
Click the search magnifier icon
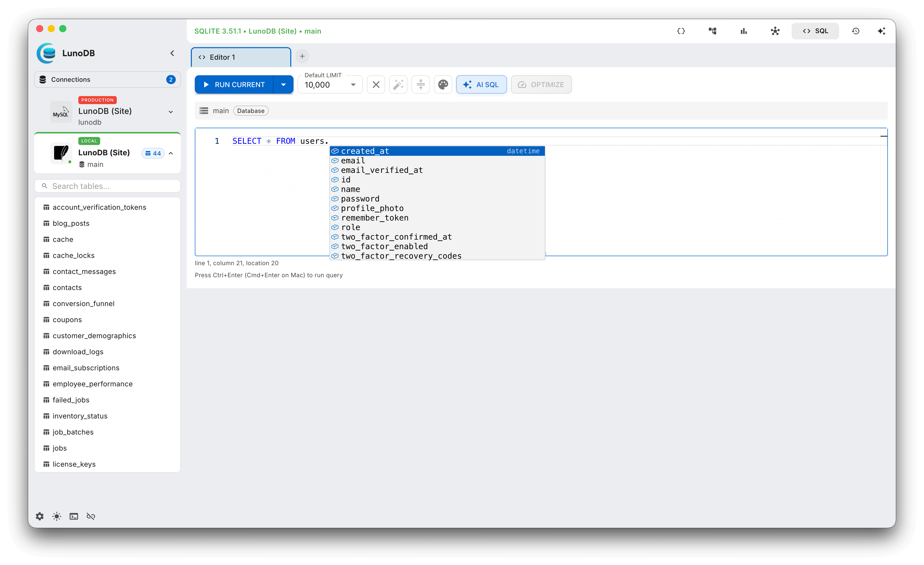(45, 186)
